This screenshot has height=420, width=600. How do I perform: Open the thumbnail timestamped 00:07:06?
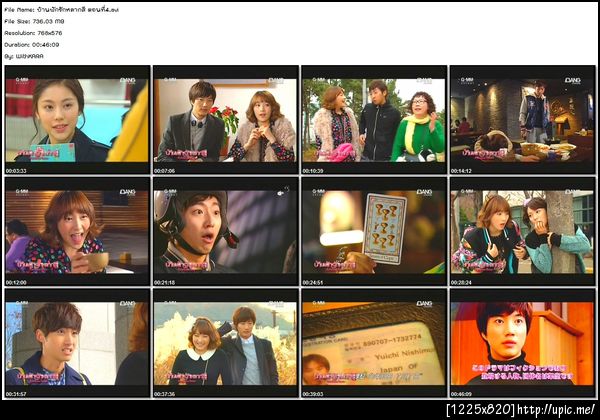point(226,120)
